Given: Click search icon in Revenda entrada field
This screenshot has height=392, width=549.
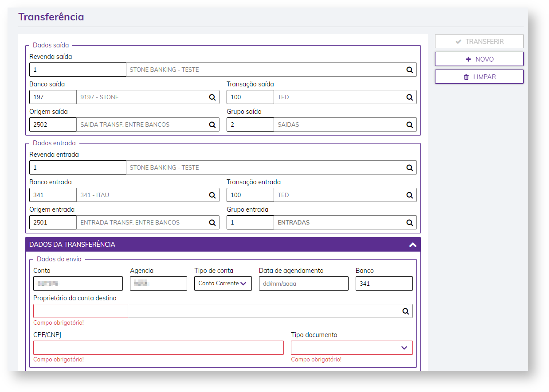Looking at the screenshot, I should coord(410,168).
